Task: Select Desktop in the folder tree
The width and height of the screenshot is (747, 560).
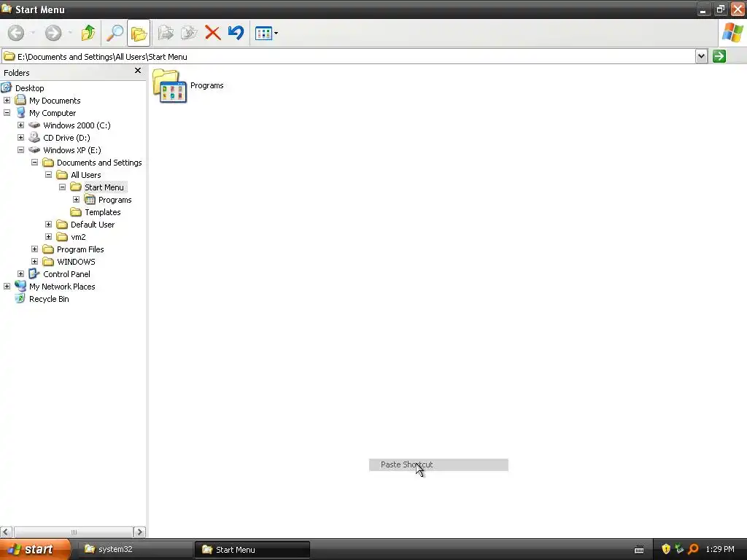Action: (x=29, y=88)
